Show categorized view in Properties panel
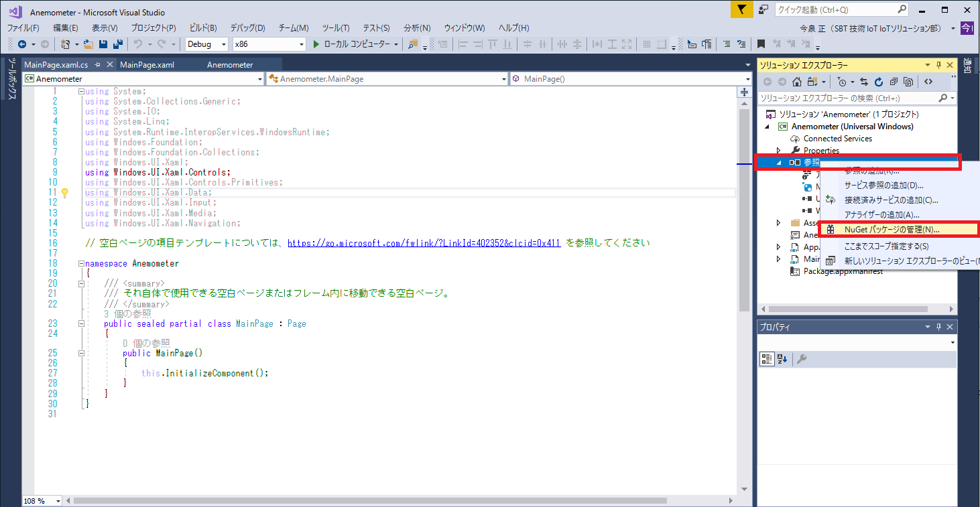Image resolution: width=980 pixels, height=507 pixels. (x=767, y=359)
